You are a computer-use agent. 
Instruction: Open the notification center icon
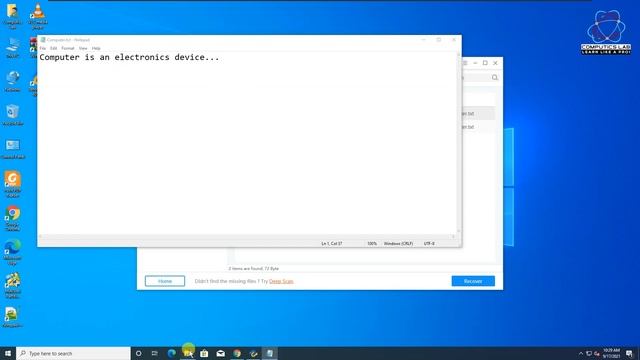click(x=629, y=353)
